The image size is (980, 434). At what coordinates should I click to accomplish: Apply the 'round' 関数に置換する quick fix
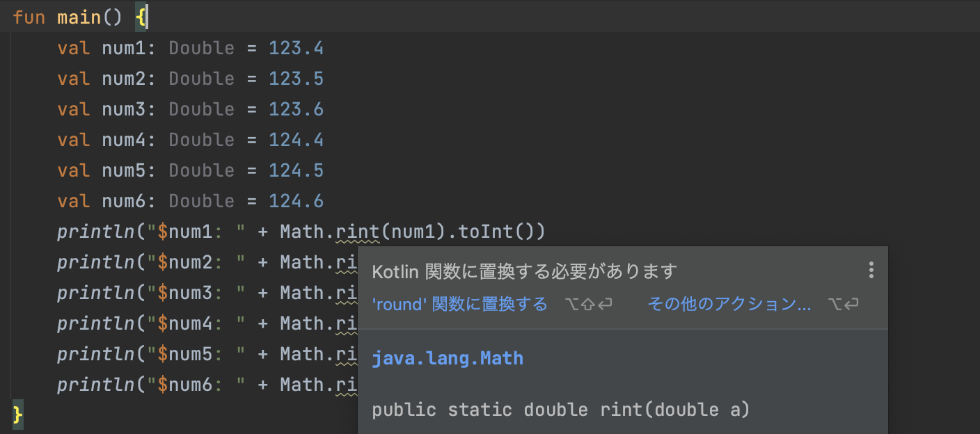click(x=459, y=304)
